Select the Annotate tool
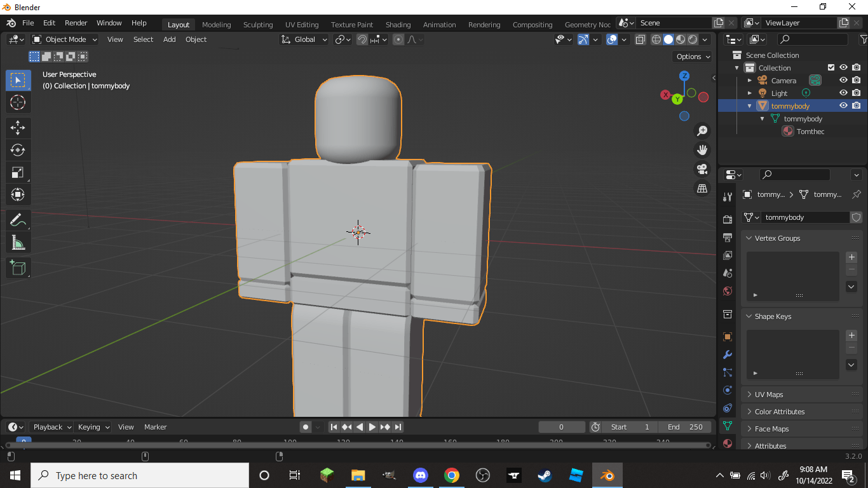 [18, 220]
